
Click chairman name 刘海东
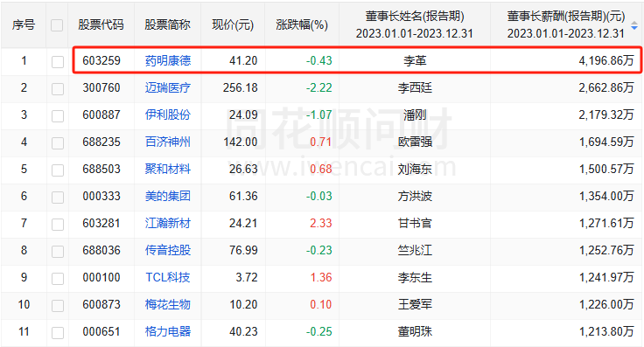point(415,169)
